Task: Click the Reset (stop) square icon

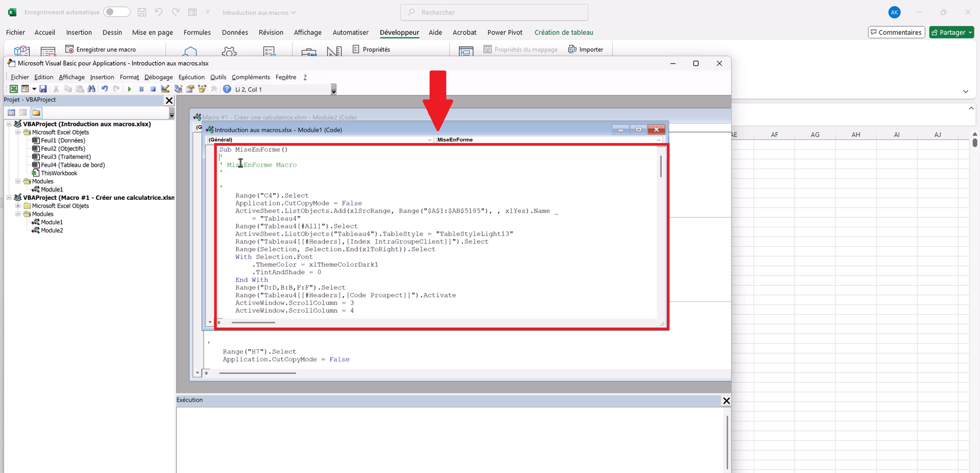Action: [153, 89]
